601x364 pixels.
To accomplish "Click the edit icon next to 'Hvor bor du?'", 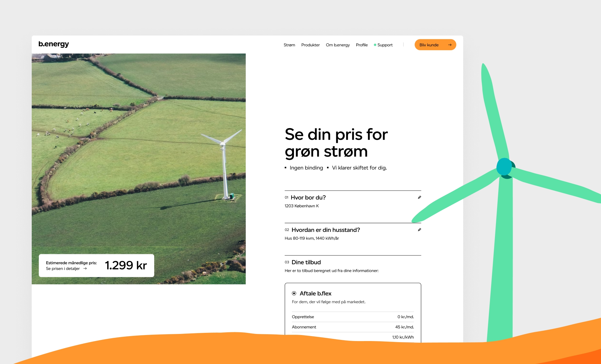I will click(x=419, y=198).
